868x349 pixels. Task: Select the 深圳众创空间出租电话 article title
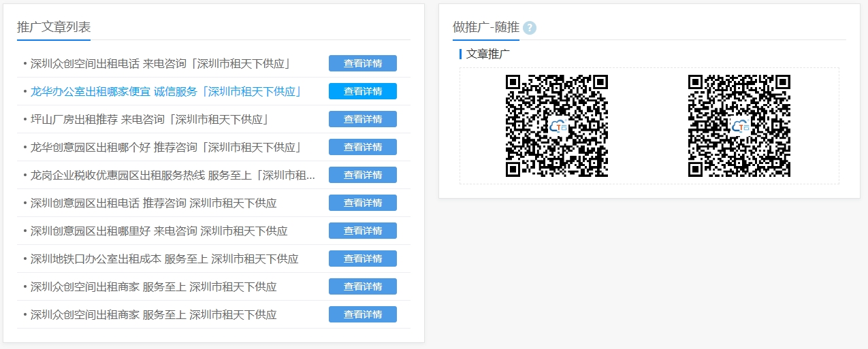point(161,63)
